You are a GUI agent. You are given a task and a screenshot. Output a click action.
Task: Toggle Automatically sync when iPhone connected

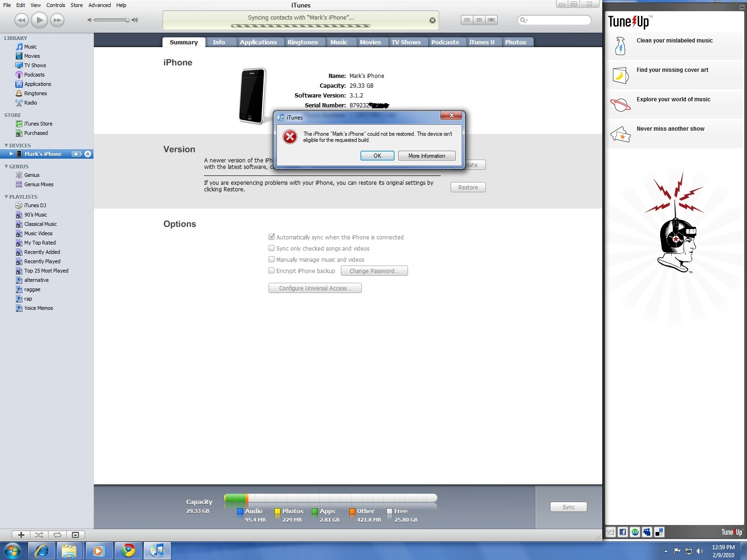point(271,237)
